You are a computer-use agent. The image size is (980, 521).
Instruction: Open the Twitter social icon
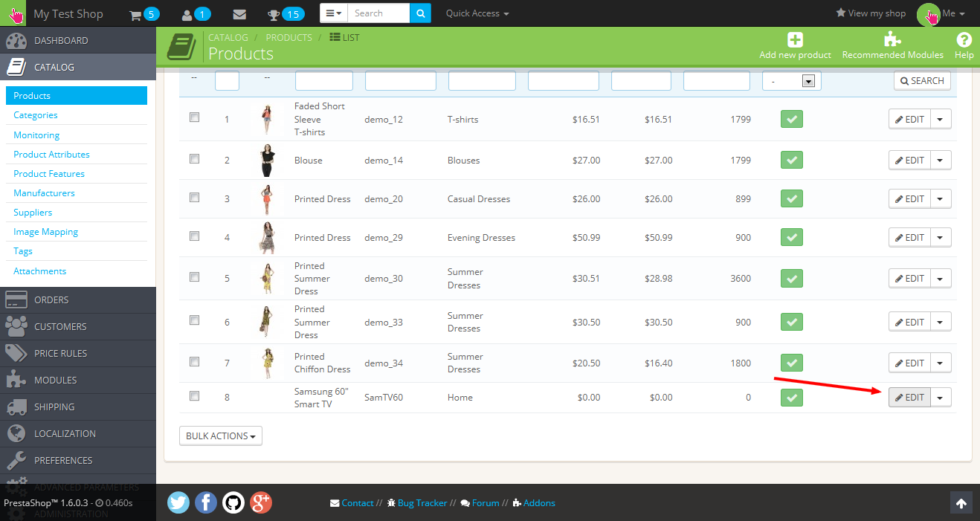(178, 502)
